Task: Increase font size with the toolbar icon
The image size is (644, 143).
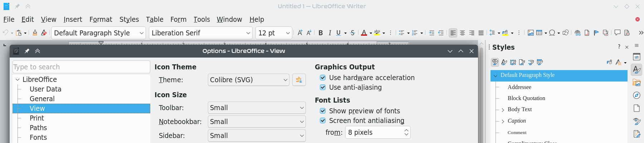Action: pyautogui.click(x=300, y=33)
